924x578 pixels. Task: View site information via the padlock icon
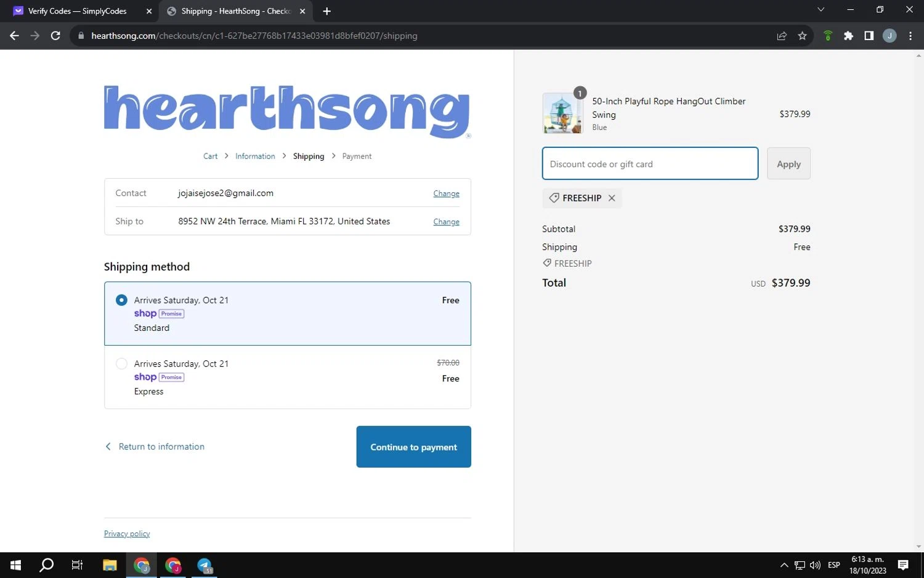pos(81,36)
